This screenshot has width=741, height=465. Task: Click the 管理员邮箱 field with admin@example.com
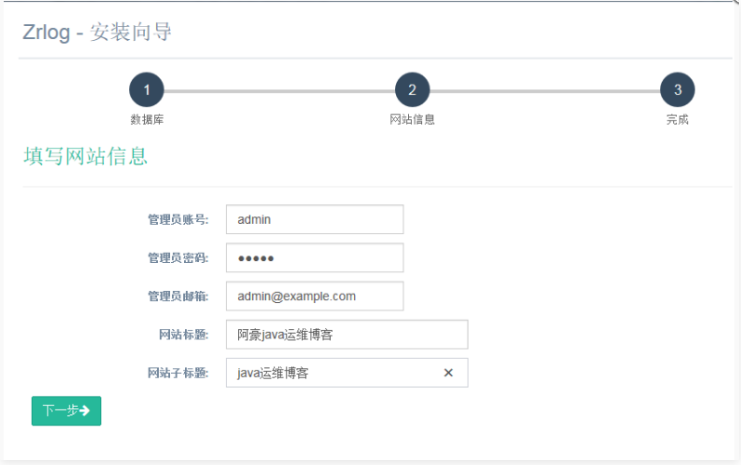314,296
